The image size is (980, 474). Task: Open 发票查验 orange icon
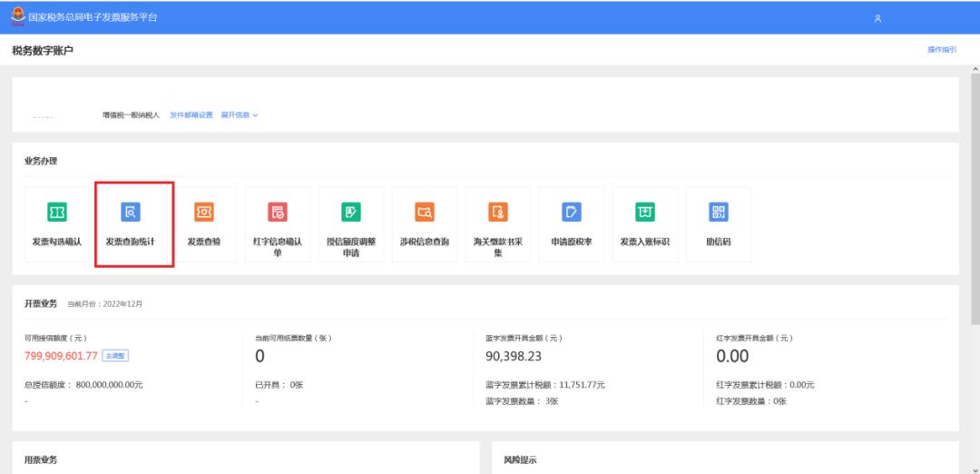203,212
